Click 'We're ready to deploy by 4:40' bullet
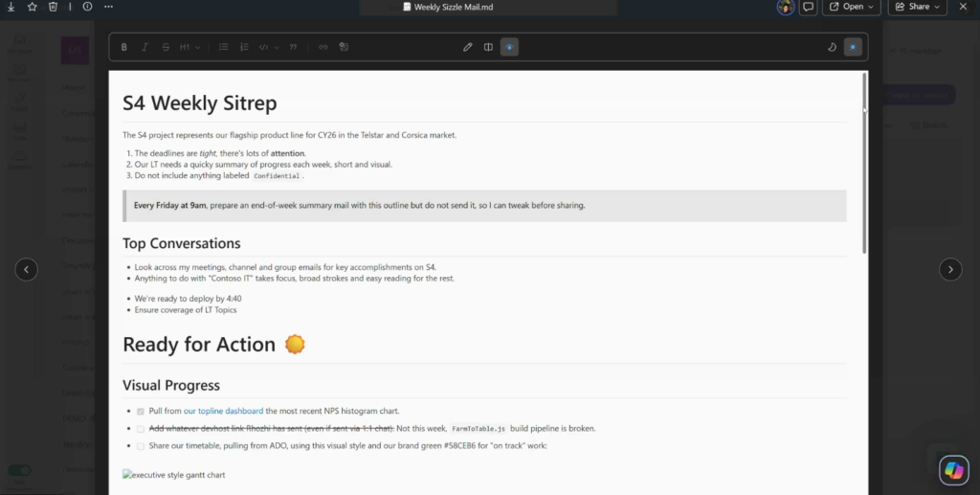980x495 pixels. [188, 299]
